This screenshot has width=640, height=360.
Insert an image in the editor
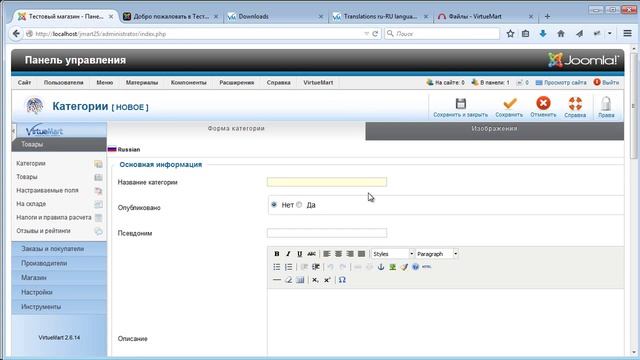(x=392, y=267)
